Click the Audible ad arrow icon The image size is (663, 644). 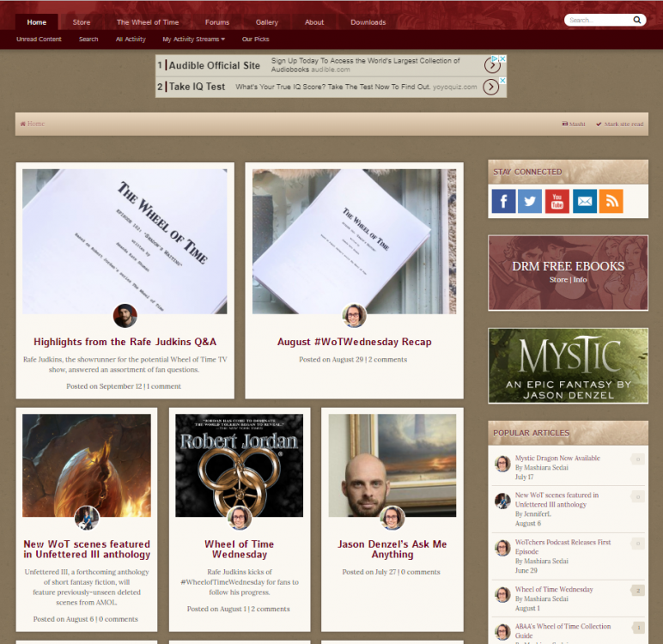(x=492, y=65)
